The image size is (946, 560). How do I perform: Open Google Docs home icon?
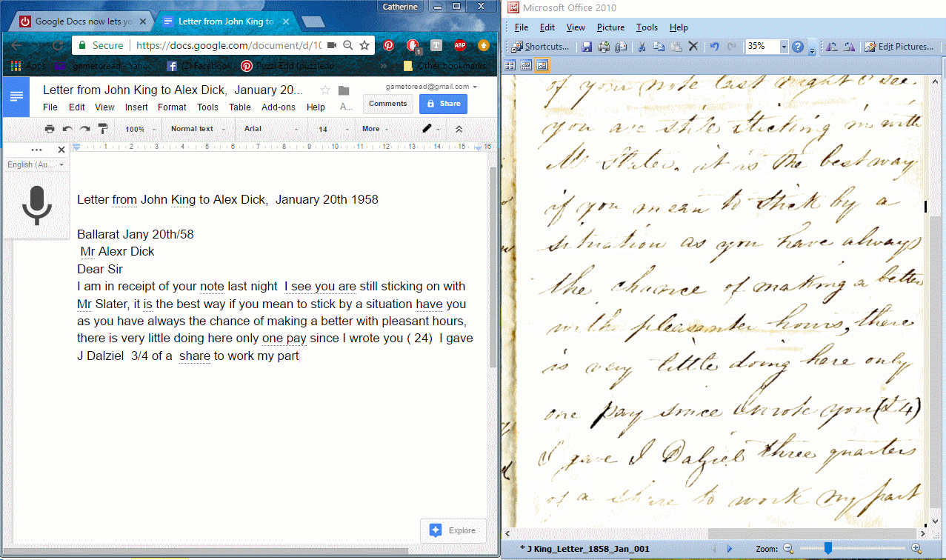click(16, 96)
